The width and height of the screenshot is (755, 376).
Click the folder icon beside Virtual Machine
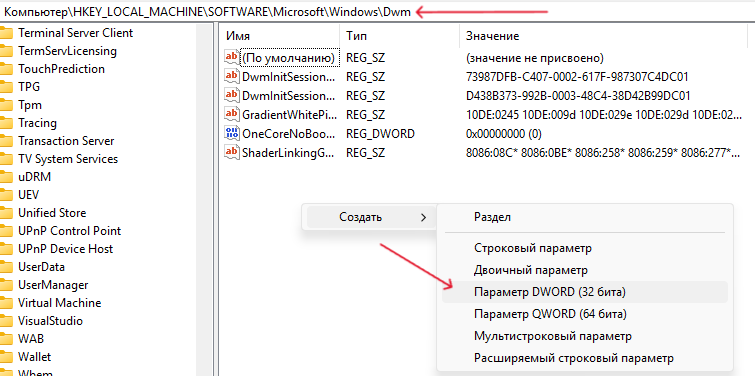[6, 303]
